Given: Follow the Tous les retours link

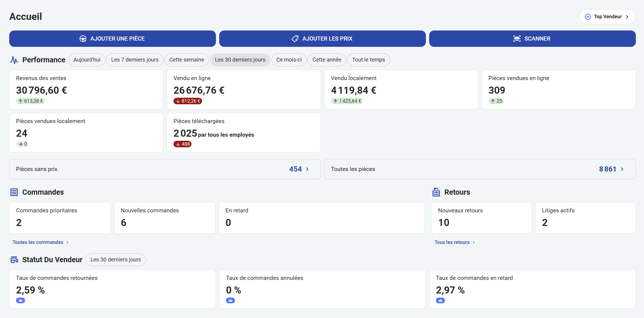Looking at the screenshot, I should [x=452, y=242].
